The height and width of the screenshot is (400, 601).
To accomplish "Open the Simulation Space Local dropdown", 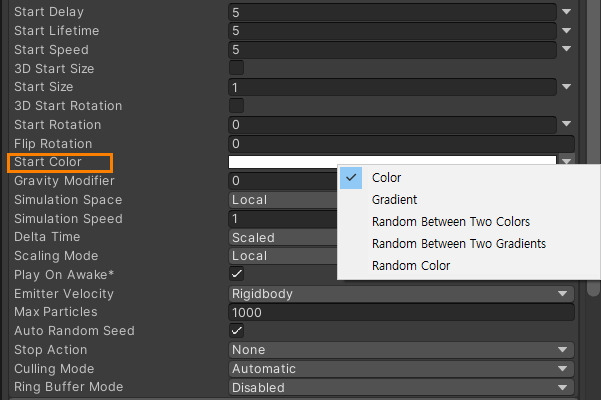I will click(x=283, y=200).
